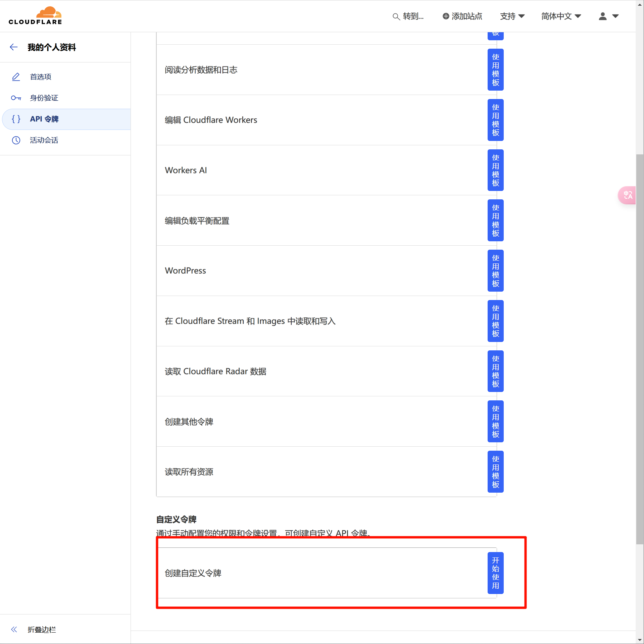Click the WordPress row text

pyautogui.click(x=185, y=270)
